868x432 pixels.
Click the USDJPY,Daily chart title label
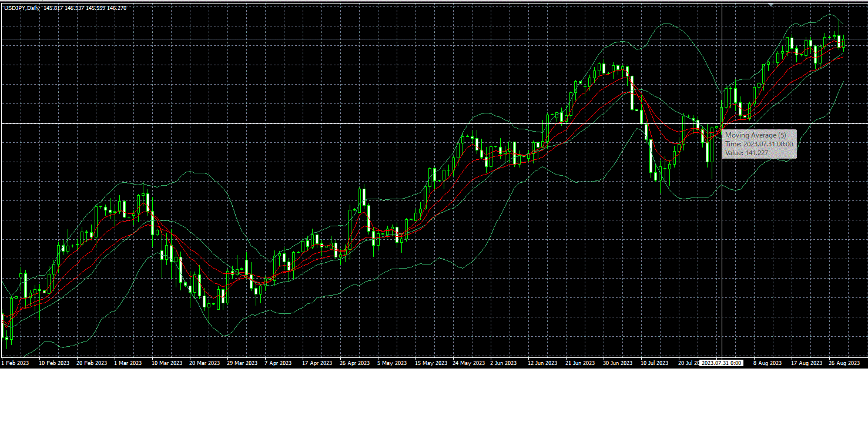22,8
